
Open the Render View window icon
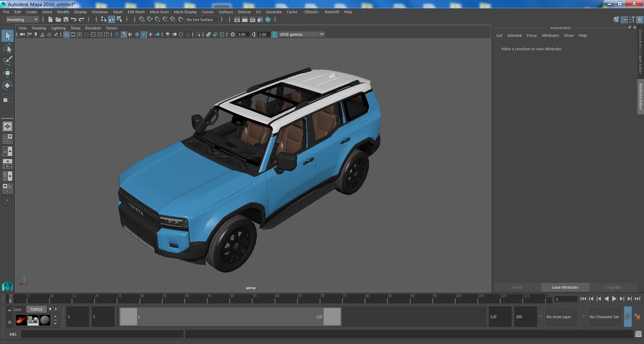click(x=237, y=19)
